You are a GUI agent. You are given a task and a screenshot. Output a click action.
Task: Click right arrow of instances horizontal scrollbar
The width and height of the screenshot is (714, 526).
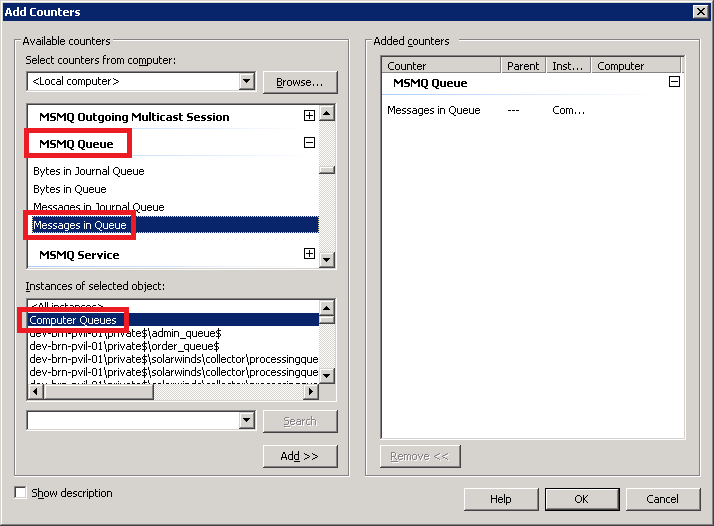coord(311,391)
